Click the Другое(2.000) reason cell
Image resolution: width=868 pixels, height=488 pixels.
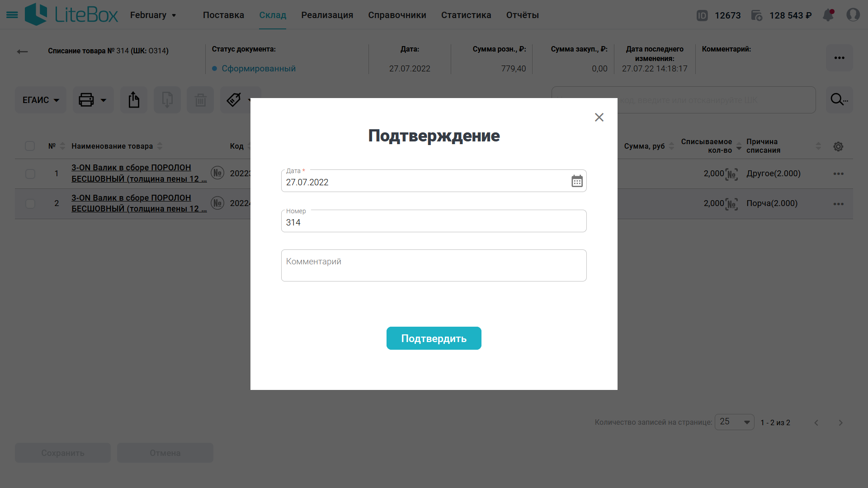774,174
